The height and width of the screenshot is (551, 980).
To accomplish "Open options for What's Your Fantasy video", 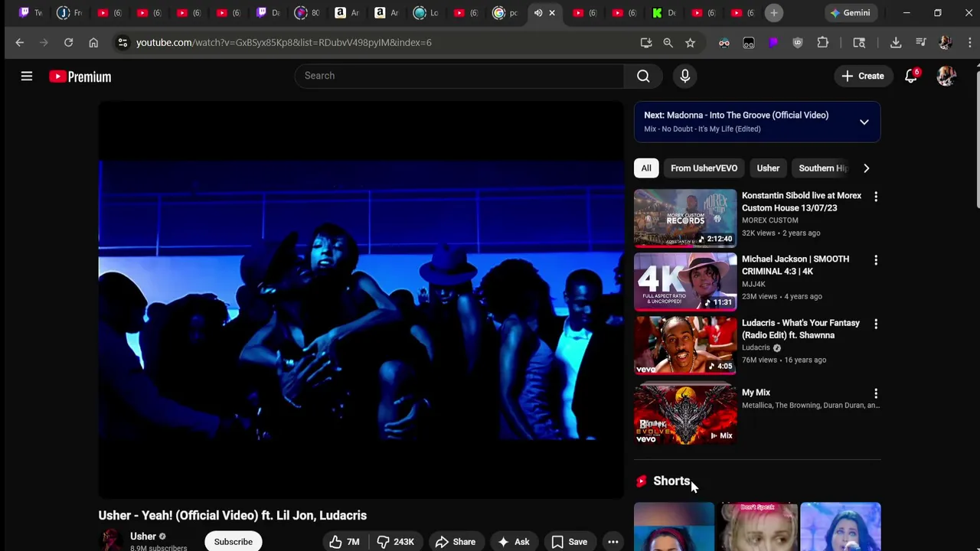I will click(x=876, y=324).
